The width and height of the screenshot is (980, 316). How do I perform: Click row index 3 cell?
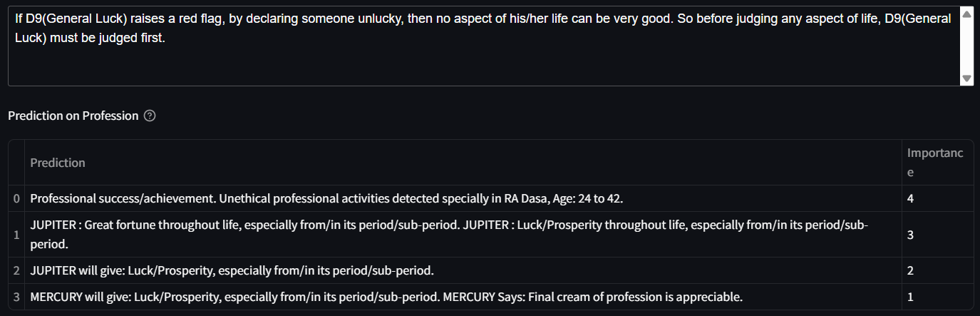[16, 297]
